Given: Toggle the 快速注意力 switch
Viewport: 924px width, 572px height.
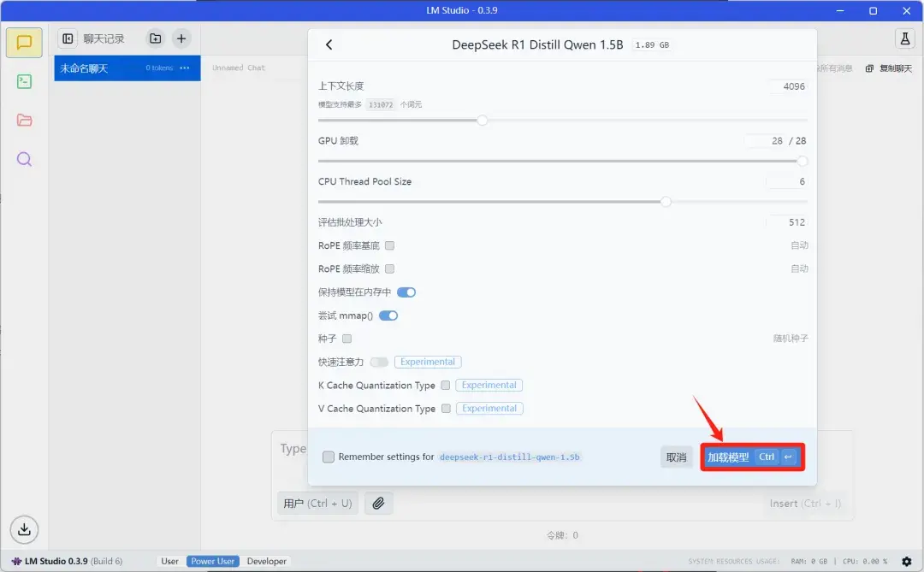Looking at the screenshot, I should (380, 362).
